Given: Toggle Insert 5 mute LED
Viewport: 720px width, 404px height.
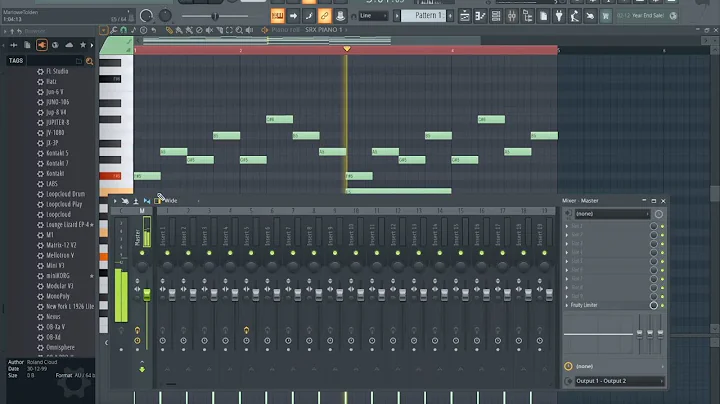Looking at the screenshot, I should 251,253.
